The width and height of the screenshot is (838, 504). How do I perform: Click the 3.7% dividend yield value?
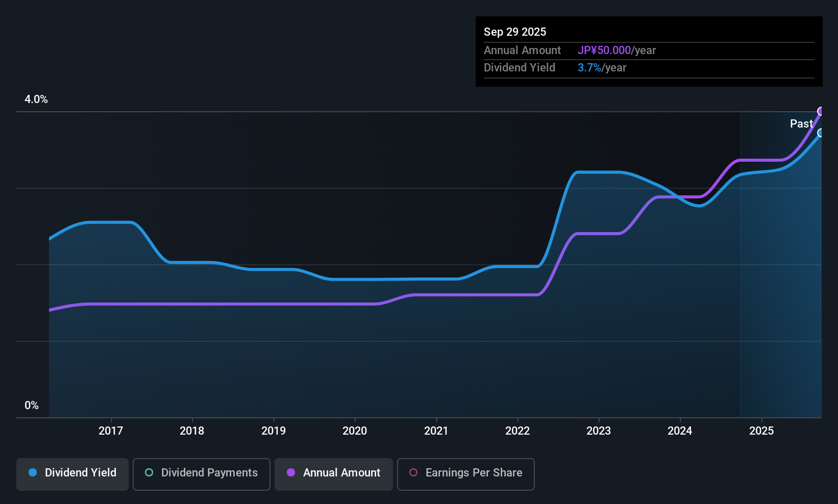pyautogui.click(x=589, y=68)
